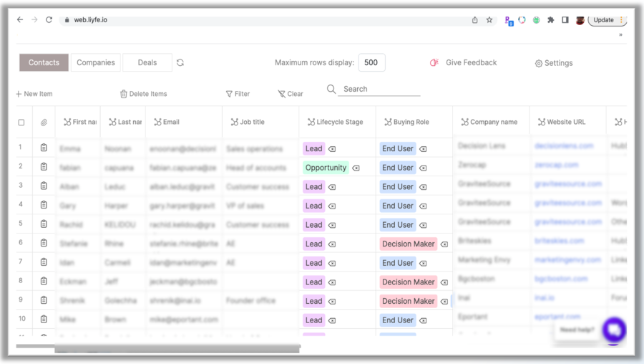Click the New Item button
This screenshot has height=364, width=644.
pos(34,94)
